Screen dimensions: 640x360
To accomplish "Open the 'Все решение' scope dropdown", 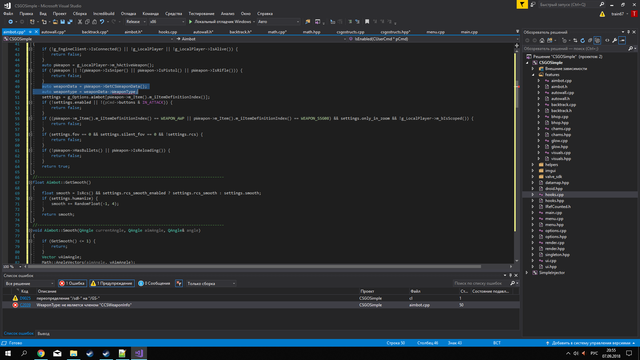I will click(x=29, y=283).
